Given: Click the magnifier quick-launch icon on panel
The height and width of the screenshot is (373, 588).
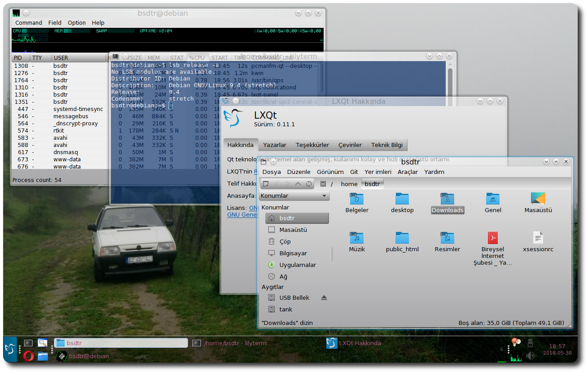Looking at the screenshot, I should pos(43,343).
